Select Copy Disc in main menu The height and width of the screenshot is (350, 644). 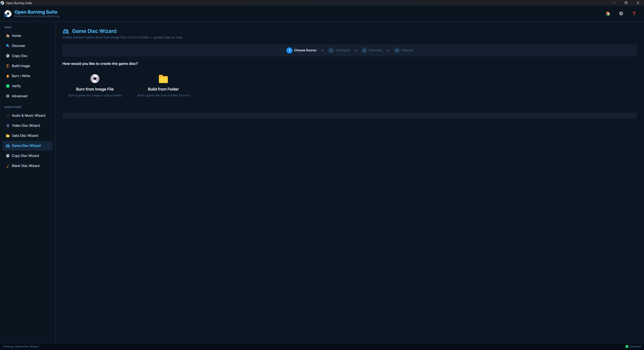pyautogui.click(x=28, y=56)
